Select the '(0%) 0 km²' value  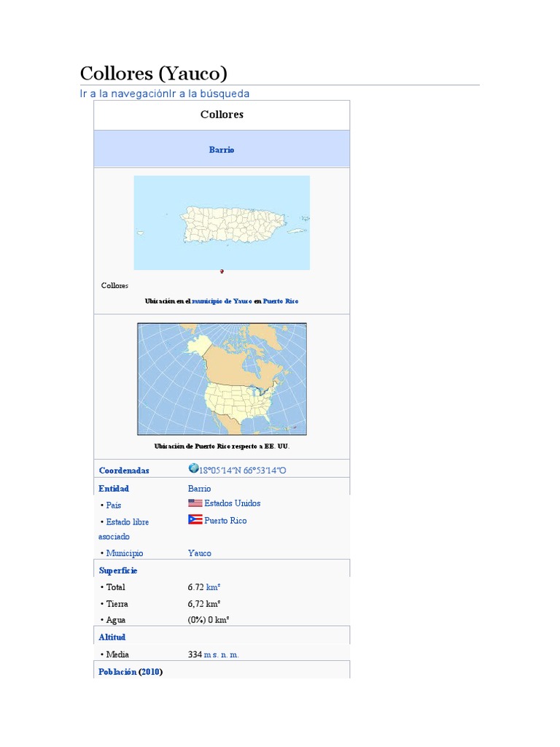tap(209, 620)
